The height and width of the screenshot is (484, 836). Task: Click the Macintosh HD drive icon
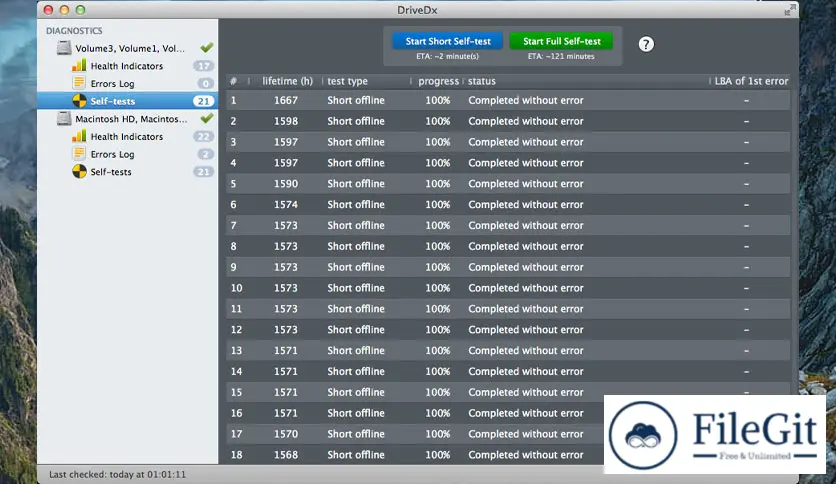tap(64, 118)
